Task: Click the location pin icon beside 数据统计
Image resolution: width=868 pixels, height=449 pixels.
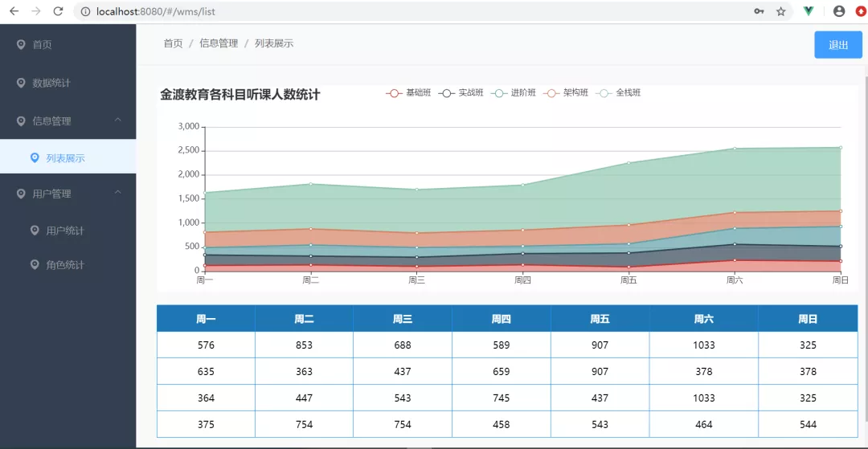Action: [21, 83]
